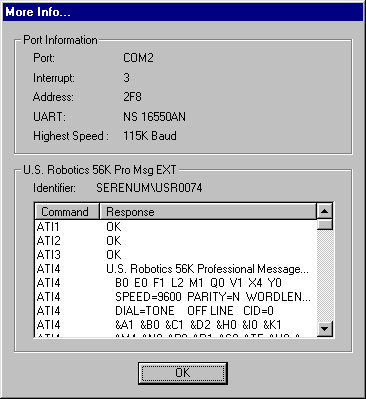366x399 pixels.
Task: Click the Response column header
Action: [208, 211]
